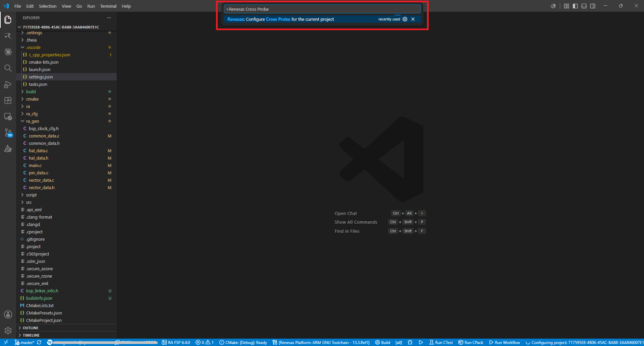Open Customize Layout in title bar
The height and width of the screenshot is (346, 644).
pyautogui.click(x=567, y=6)
